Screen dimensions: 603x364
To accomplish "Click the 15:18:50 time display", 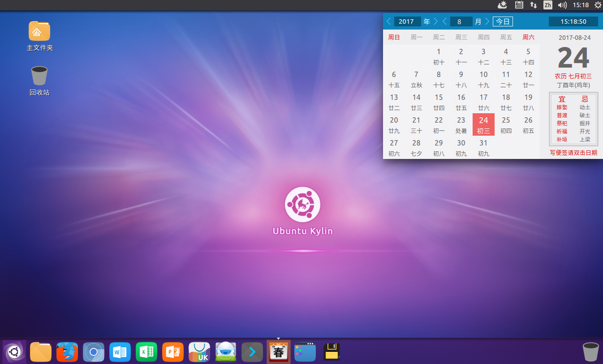I will (x=573, y=21).
